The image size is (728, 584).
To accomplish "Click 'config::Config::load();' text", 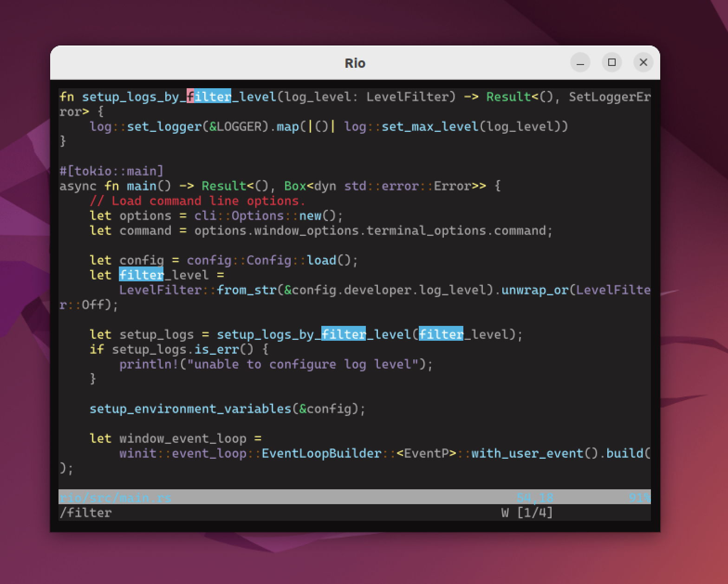I will pos(273,260).
